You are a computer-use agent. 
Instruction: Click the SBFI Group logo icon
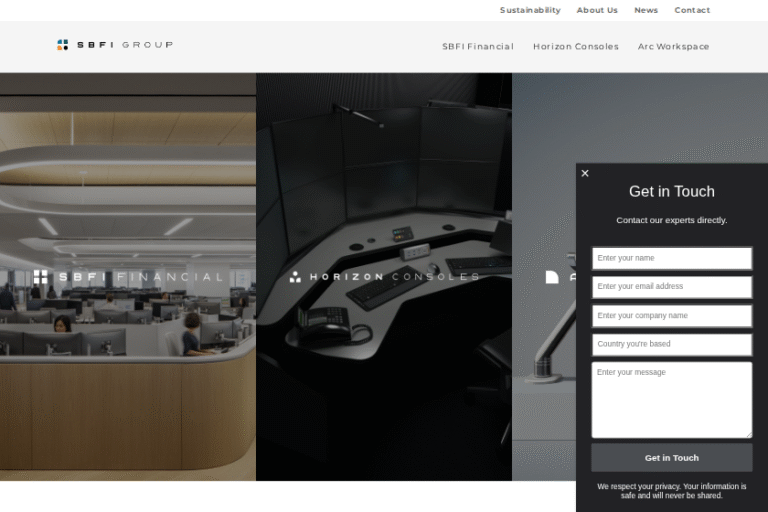coord(63,45)
